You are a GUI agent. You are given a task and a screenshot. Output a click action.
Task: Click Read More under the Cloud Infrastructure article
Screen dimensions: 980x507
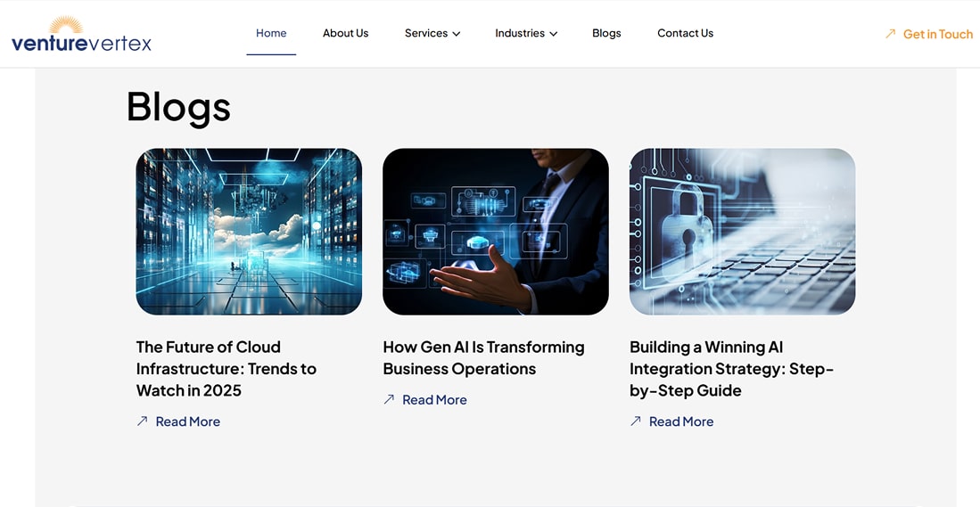(x=187, y=421)
